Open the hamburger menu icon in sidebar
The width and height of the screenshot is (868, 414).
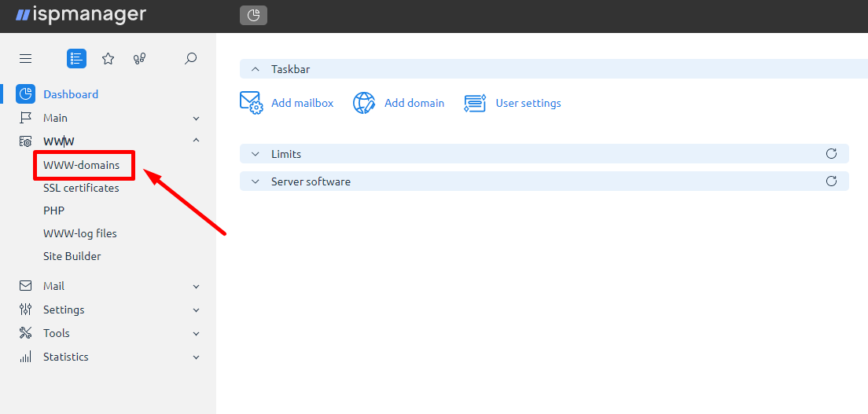[25, 59]
